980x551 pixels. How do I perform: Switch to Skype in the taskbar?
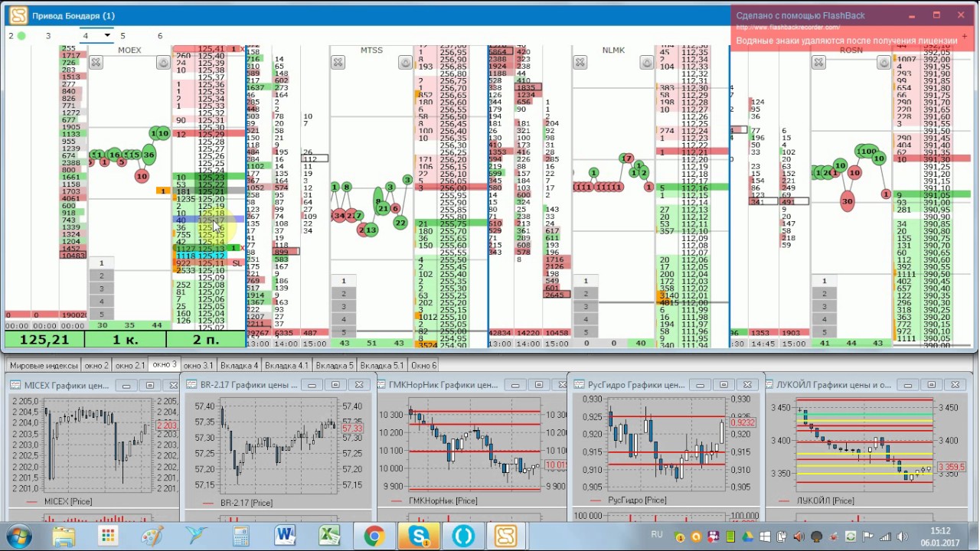[420, 536]
